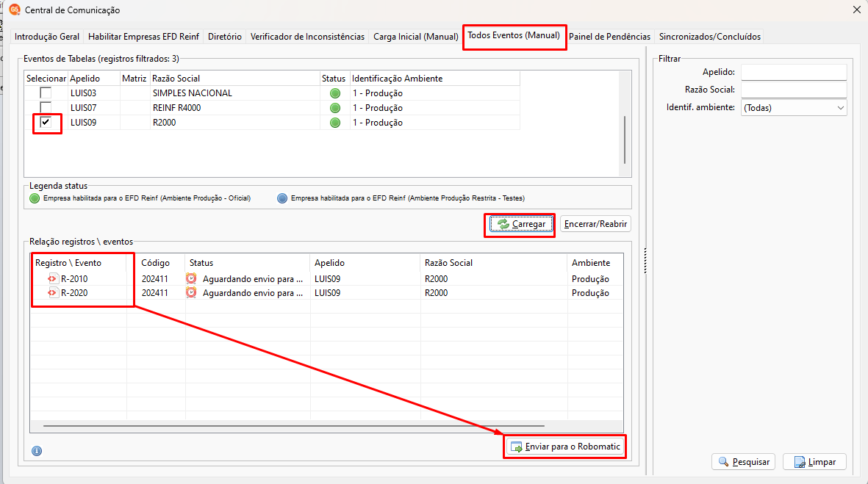Open the Diretório tab
Image resolution: width=868 pixels, height=484 pixels.
pos(225,37)
